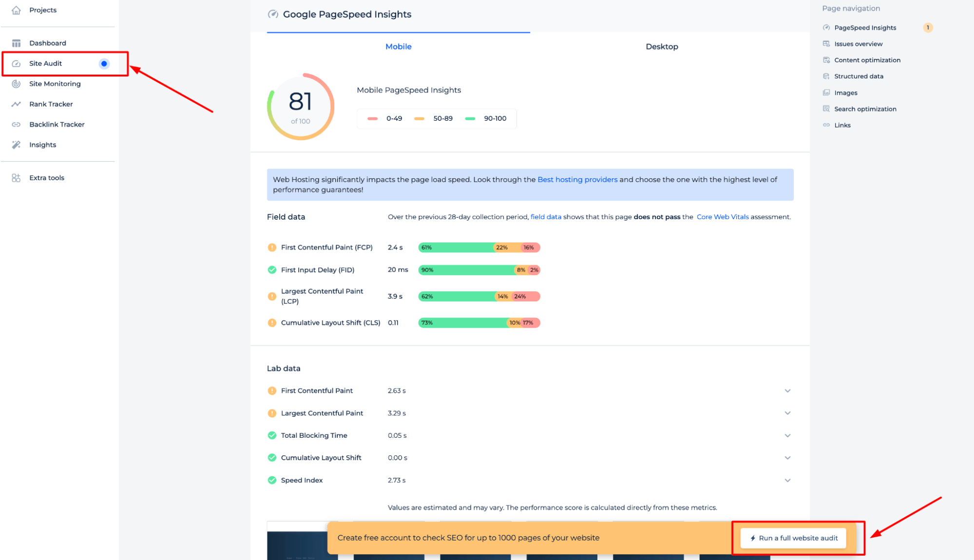Click the LCP distribution bar showing 62%
Image resolution: width=974 pixels, height=560 pixels.
[479, 296]
